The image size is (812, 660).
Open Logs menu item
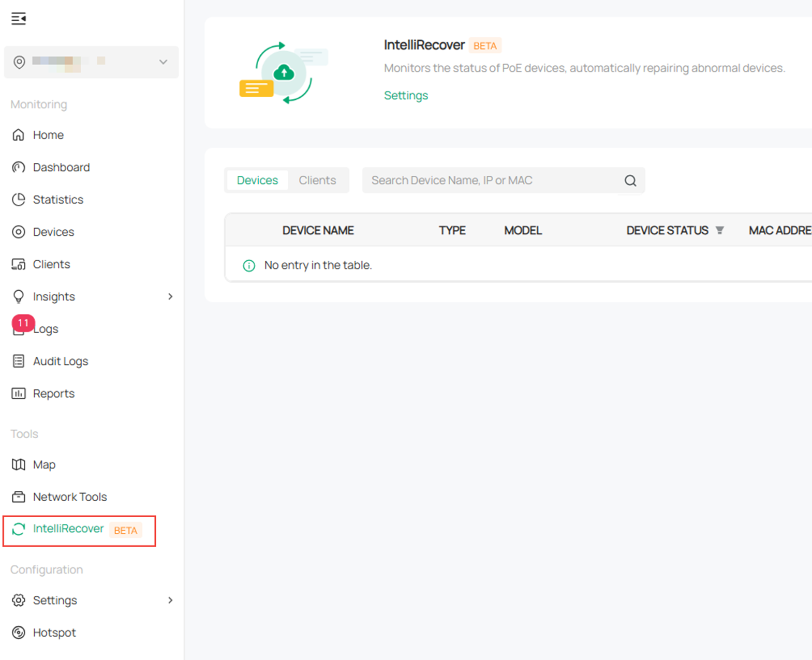point(46,329)
